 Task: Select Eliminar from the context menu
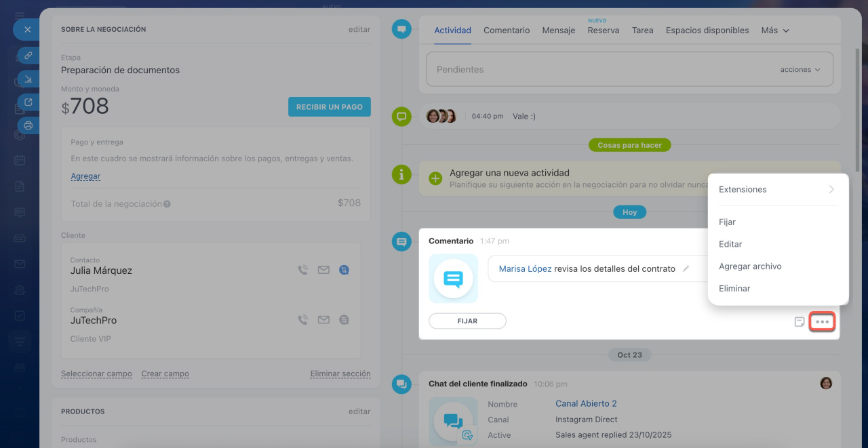point(734,289)
